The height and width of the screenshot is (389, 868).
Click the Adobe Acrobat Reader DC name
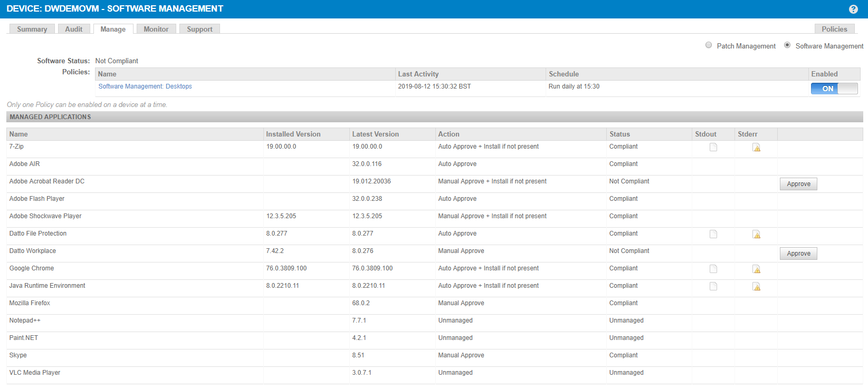pyautogui.click(x=46, y=181)
